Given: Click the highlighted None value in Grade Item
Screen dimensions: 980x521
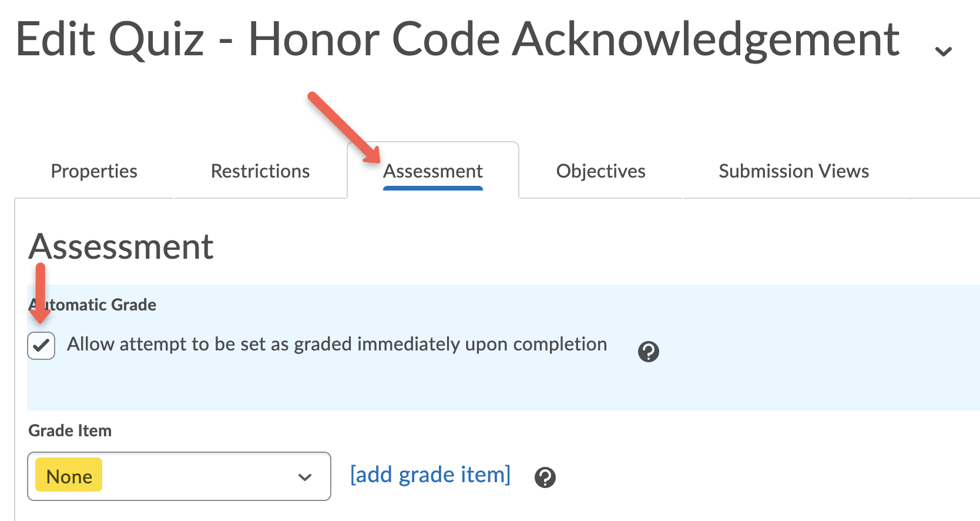Looking at the screenshot, I should tap(68, 476).
